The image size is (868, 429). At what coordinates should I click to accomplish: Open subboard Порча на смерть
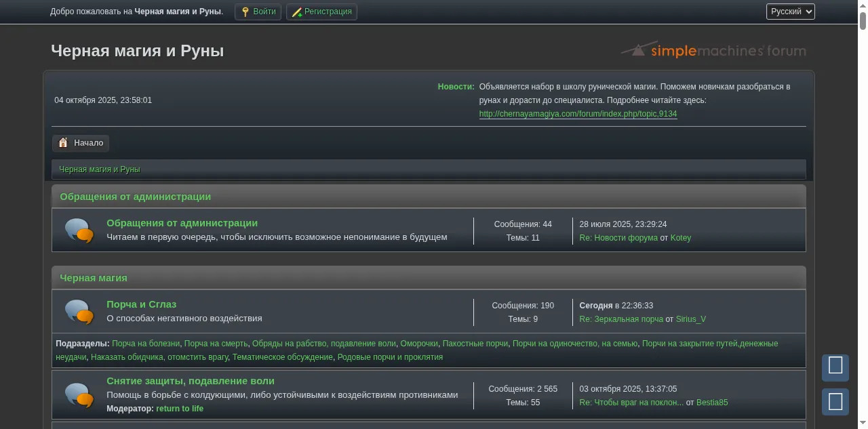pos(216,344)
